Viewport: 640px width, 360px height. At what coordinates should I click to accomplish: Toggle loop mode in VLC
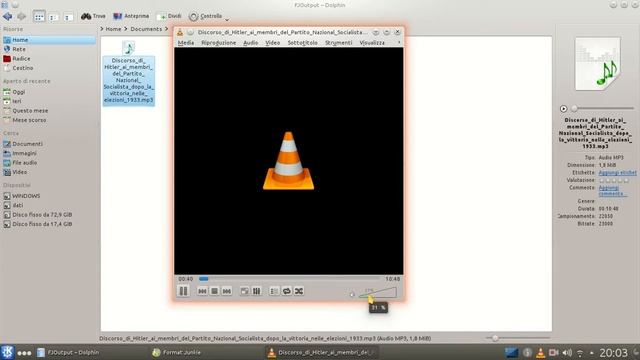click(287, 291)
